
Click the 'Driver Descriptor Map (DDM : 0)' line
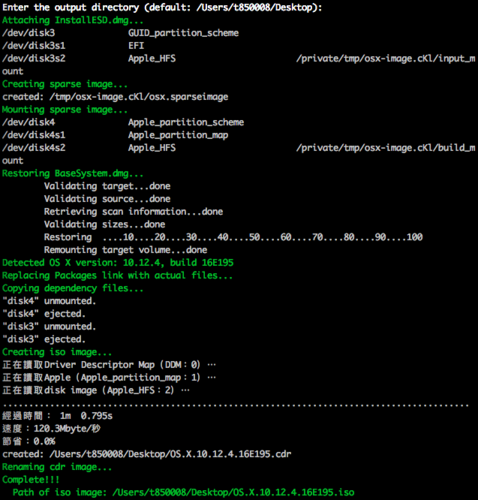109,365
